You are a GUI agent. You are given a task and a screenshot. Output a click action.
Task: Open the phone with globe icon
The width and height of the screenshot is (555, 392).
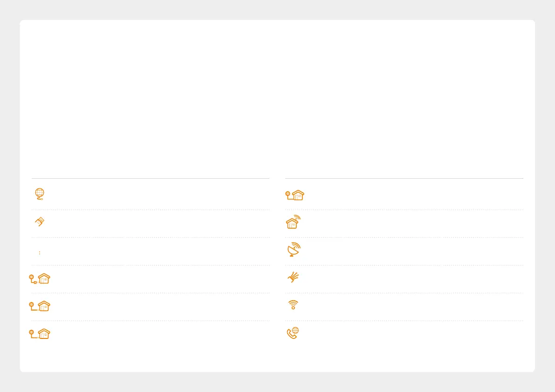coord(293,333)
